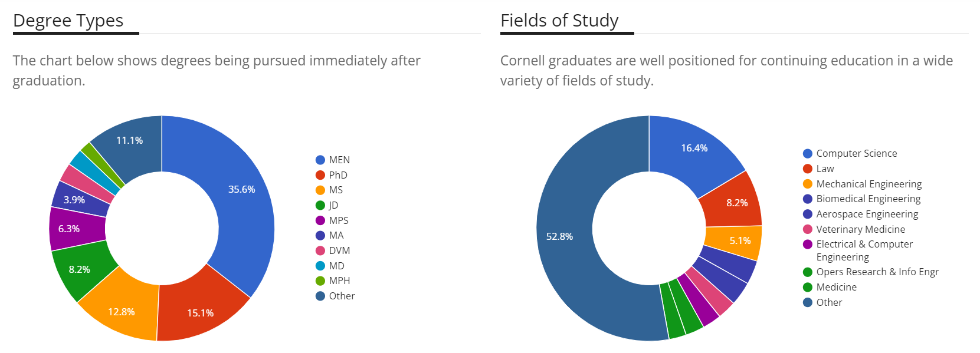
Task: Click the JD legend green dot
Action: pyautogui.click(x=320, y=205)
